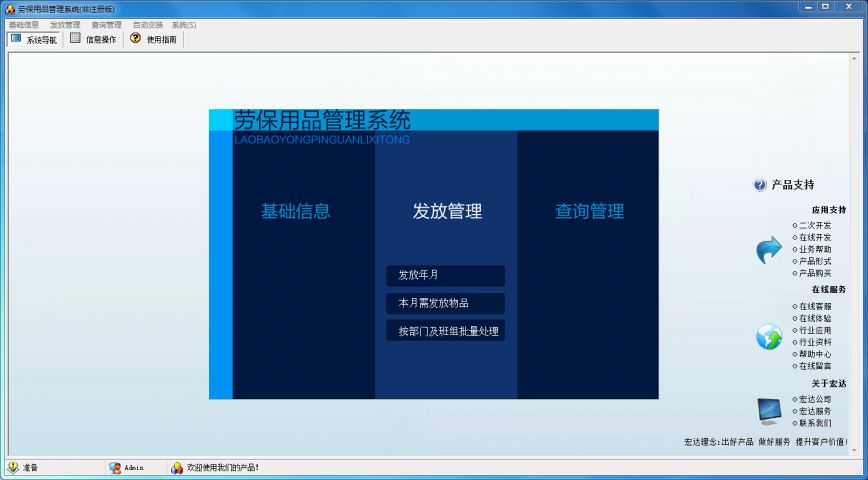This screenshot has height=480, width=868.
Task: Open the 查询管理 menu in menu bar
Action: [x=106, y=24]
